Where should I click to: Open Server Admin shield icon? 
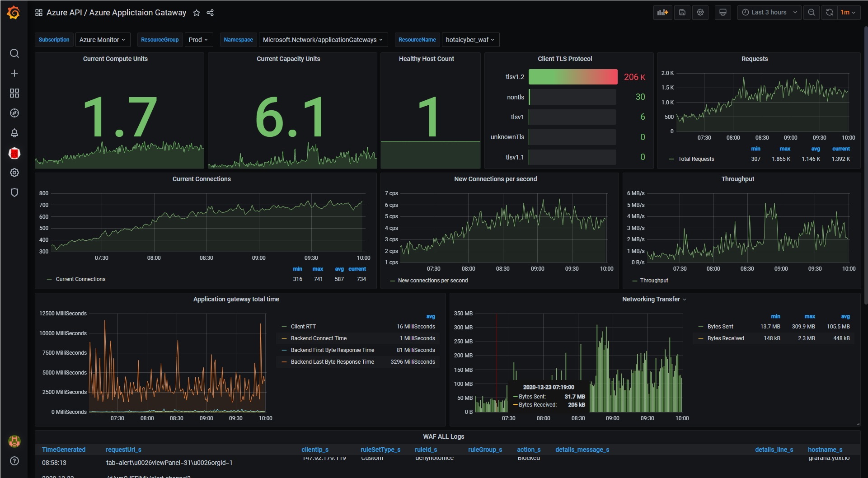[x=14, y=192]
